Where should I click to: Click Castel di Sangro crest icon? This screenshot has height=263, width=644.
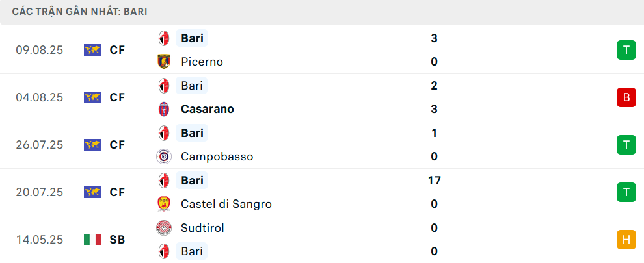(x=164, y=204)
